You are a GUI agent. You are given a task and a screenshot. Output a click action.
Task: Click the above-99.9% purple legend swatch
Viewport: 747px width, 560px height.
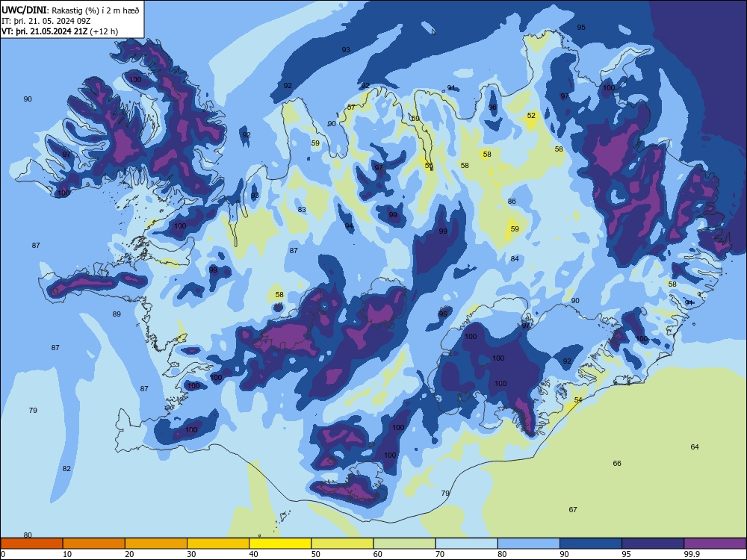715,544
